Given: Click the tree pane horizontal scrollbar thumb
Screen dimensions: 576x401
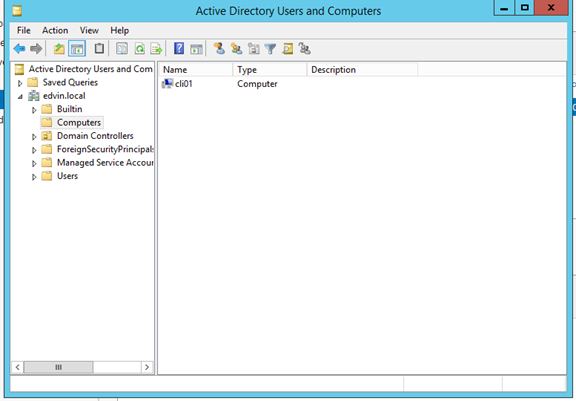Looking at the screenshot, I should [58, 367].
